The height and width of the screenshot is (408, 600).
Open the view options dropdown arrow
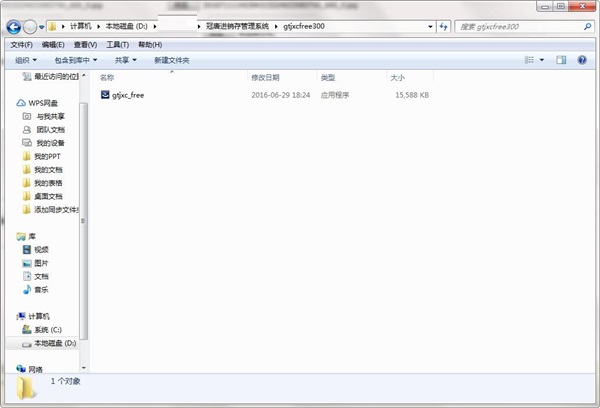point(542,60)
